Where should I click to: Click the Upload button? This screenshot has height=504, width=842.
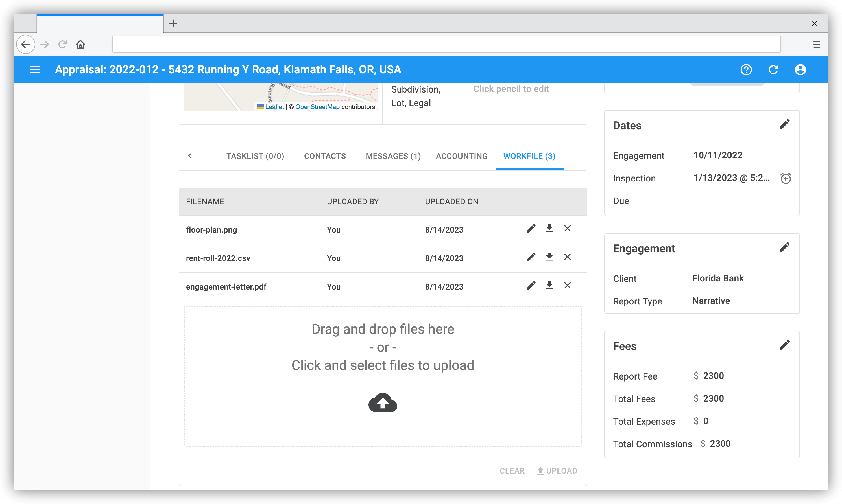coord(557,471)
